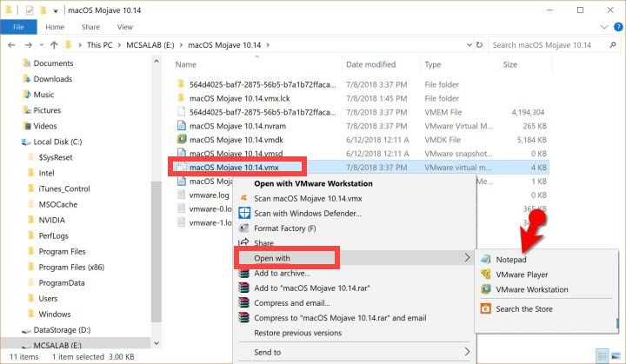The width and height of the screenshot is (626, 364).
Task: Expand the Send to submenu arrow
Action: [468, 352]
